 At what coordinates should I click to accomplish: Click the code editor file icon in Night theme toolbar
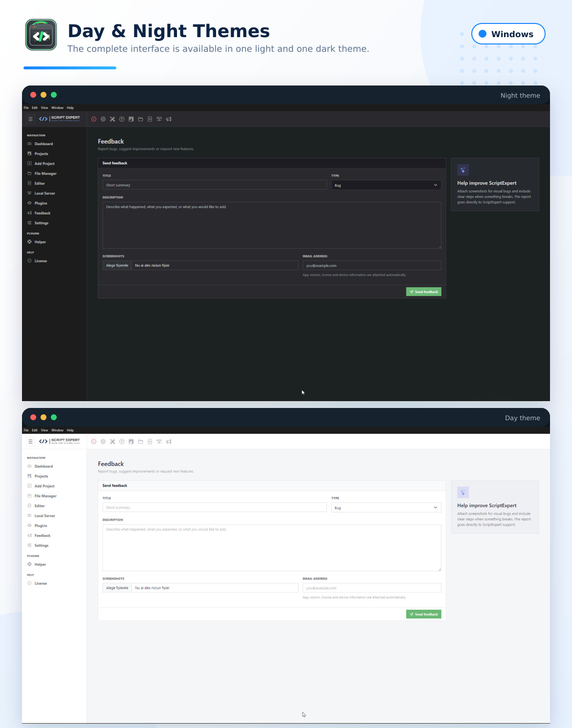pos(150,119)
